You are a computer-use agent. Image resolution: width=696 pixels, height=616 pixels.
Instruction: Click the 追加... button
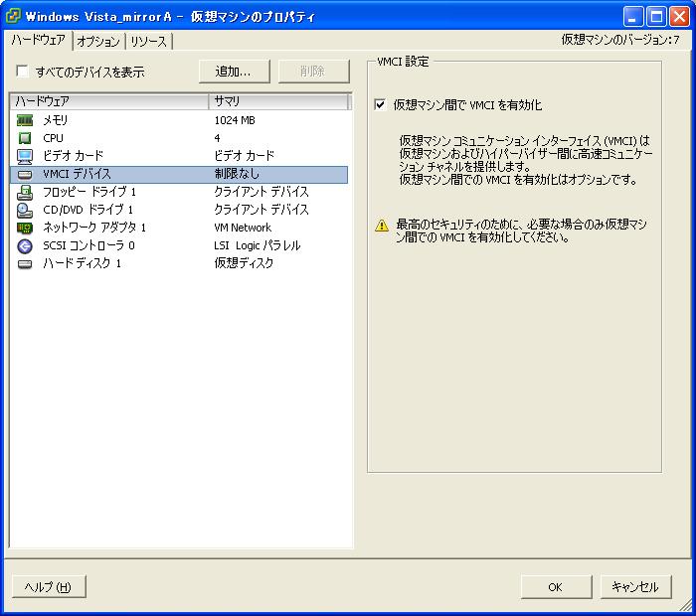pyautogui.click(x=235, y=71)
